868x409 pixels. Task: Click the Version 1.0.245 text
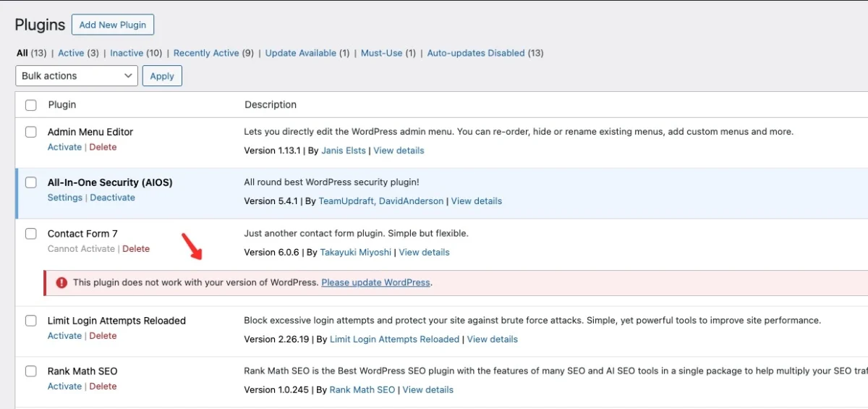click(x=275, y=389)
